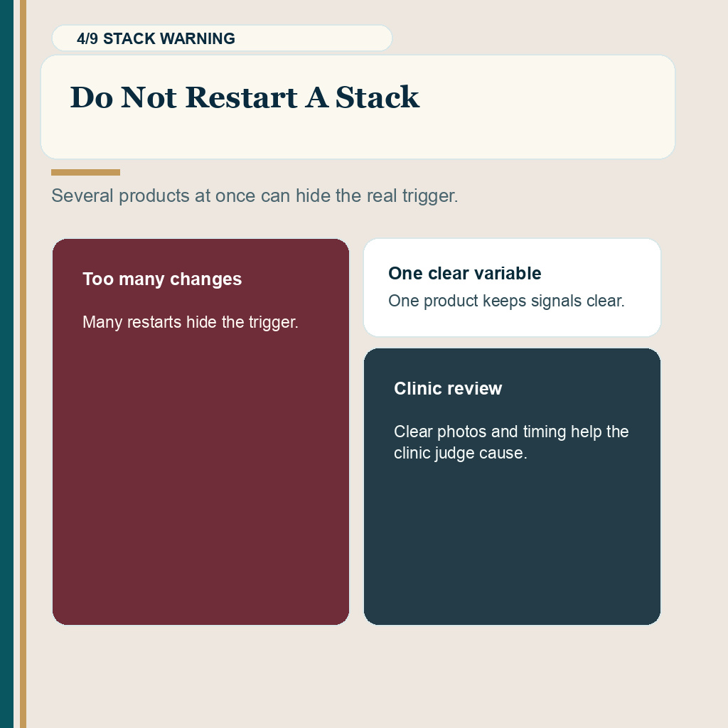Open the maroon Too many changes card
Image resolution: width=728 pixels, height=728 pixels.
pos(200,432)
